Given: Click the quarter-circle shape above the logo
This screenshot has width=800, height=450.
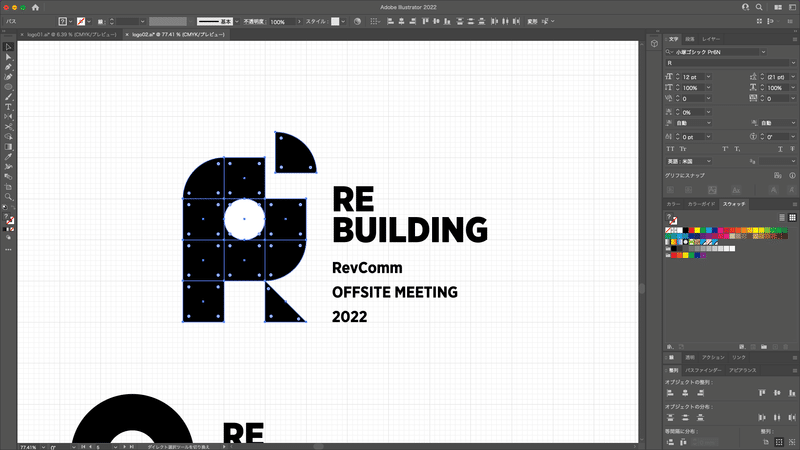Looking at the screenshot, I should 295,153.
